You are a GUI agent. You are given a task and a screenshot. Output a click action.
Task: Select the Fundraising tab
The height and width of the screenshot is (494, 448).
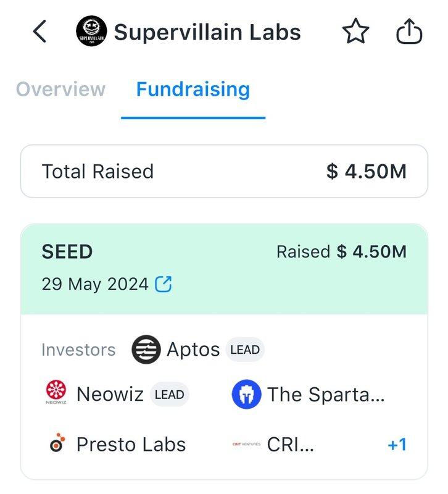[x=193, y=90]
